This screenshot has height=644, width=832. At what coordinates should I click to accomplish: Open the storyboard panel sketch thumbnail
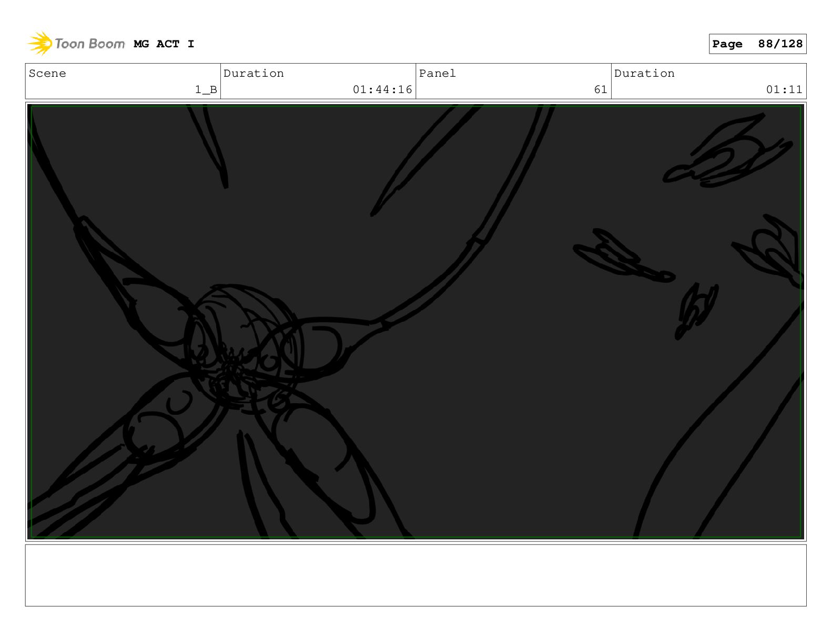(415, 322)
